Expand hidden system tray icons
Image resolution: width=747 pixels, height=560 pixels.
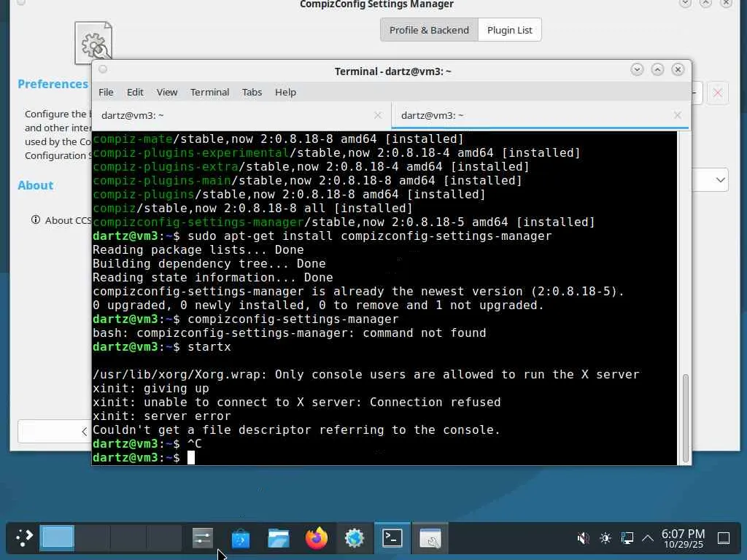[648, 538]
